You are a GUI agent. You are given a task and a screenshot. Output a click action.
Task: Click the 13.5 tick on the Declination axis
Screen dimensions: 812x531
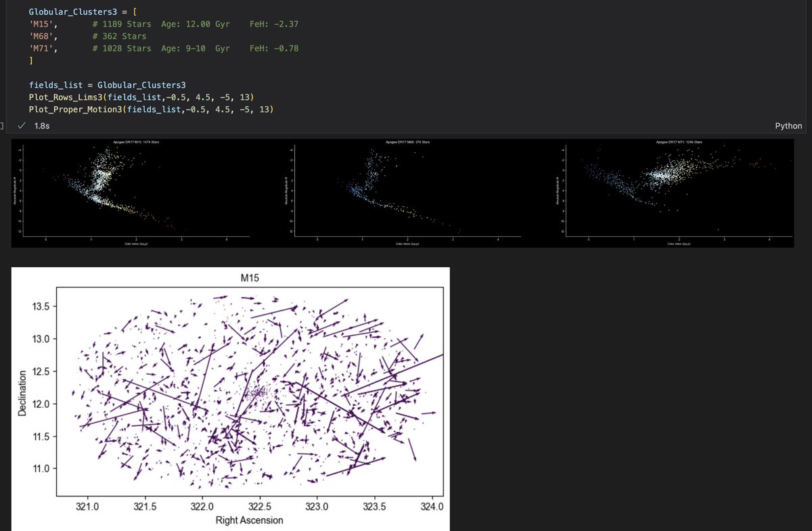tap(43, 306)
